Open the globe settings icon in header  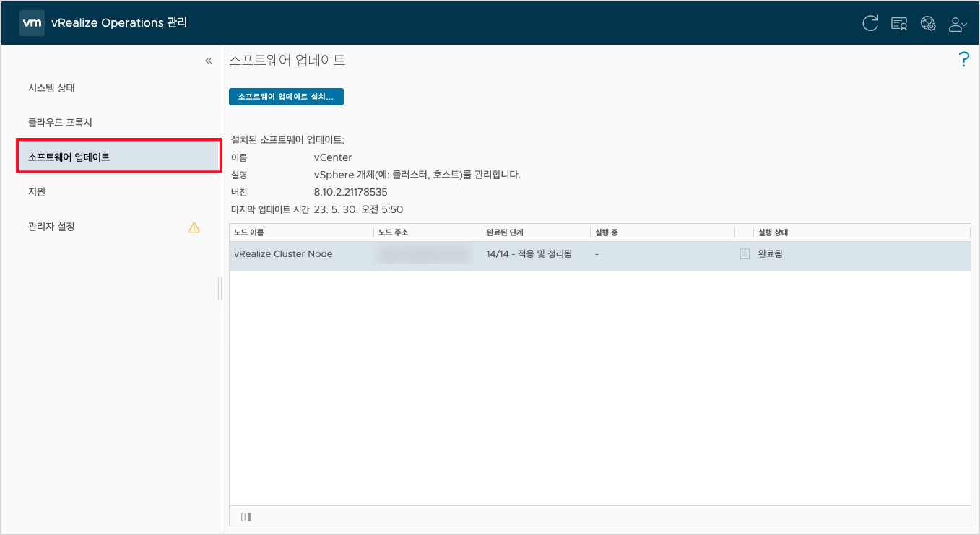coord(929,24)
